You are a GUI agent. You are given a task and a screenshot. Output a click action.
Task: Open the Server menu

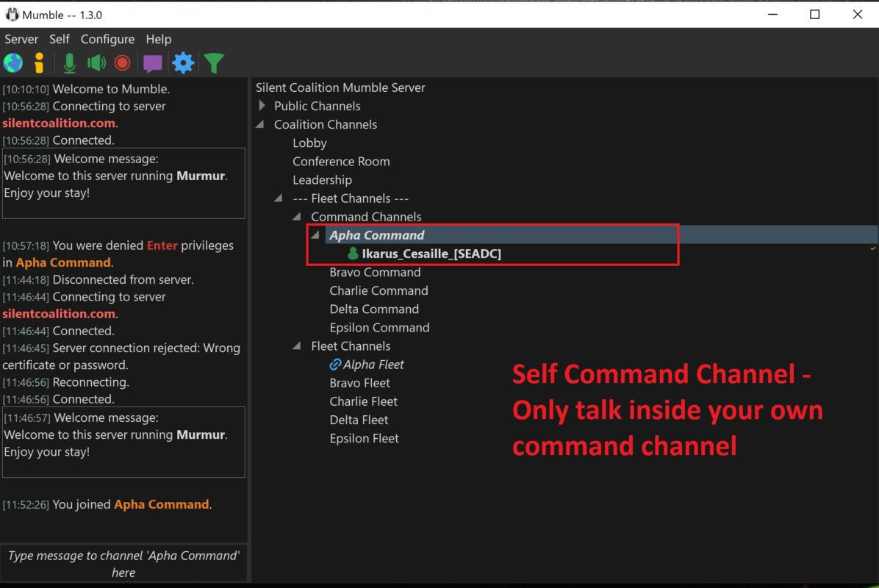tap(21, 39)
